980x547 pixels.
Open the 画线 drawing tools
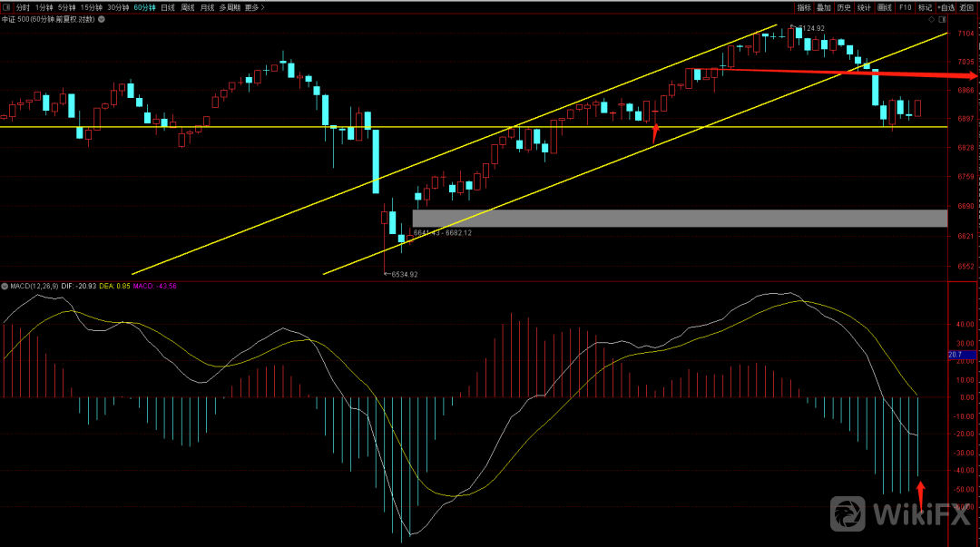pos(885,7)
